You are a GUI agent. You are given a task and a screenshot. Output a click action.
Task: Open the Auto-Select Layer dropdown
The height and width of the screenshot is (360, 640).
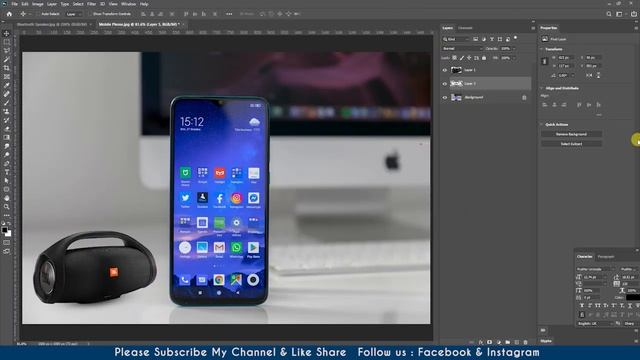74,14
